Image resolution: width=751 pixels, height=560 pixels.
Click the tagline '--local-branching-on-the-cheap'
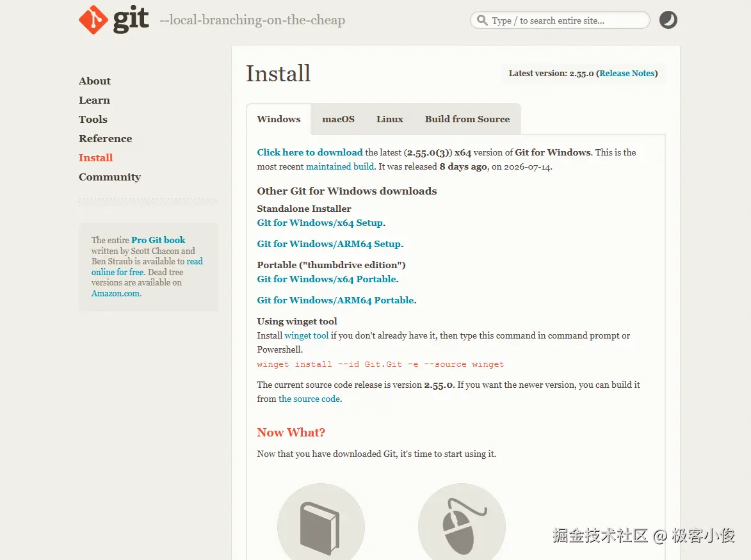pyautogui.click(x=252, y=20)
